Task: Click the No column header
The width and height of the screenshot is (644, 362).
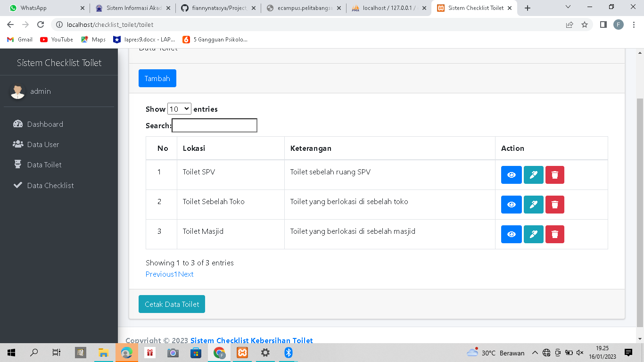Action: pos(162,148)
